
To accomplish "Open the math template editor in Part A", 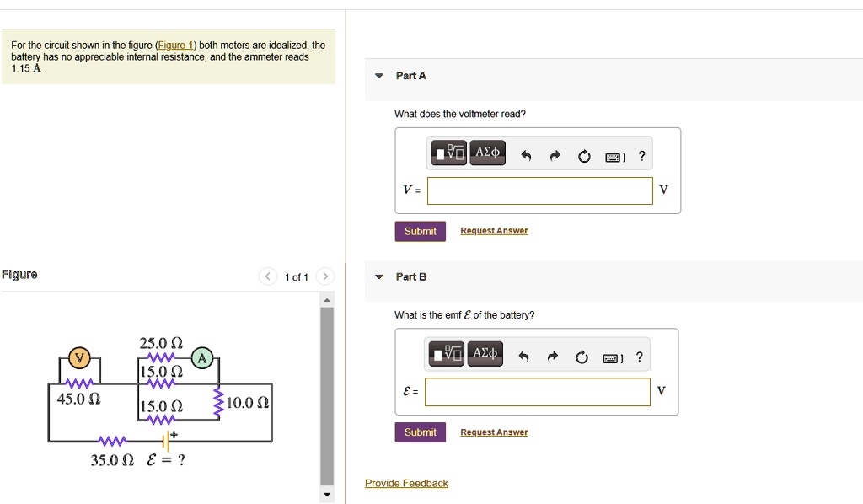I will tap(448, 153).
